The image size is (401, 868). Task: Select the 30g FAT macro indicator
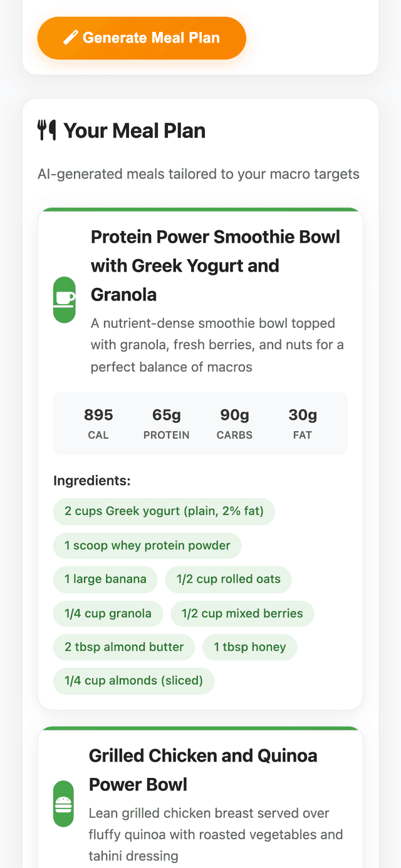(303, 423)
